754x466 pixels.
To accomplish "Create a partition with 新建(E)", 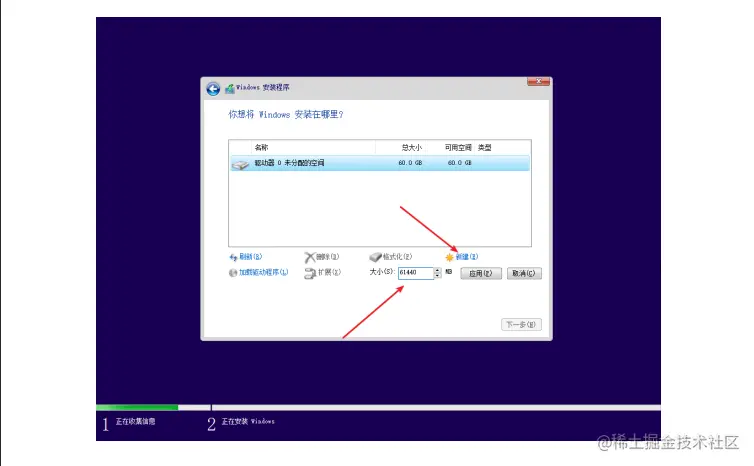I will coord(462,257).
